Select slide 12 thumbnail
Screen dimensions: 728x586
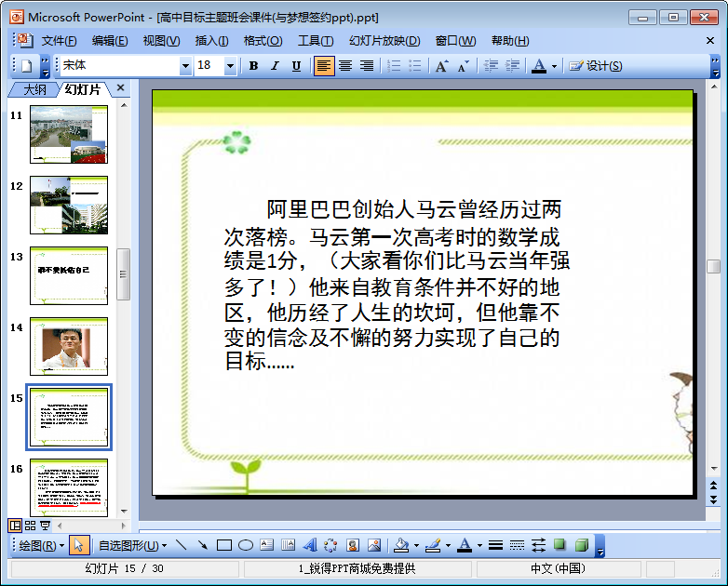(69, 205)
